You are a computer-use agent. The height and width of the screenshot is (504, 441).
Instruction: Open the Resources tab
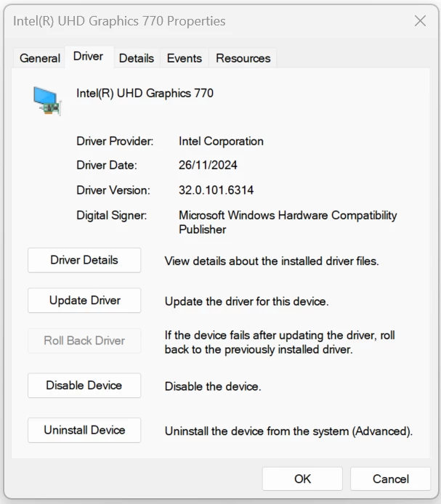tap(243, 58)
